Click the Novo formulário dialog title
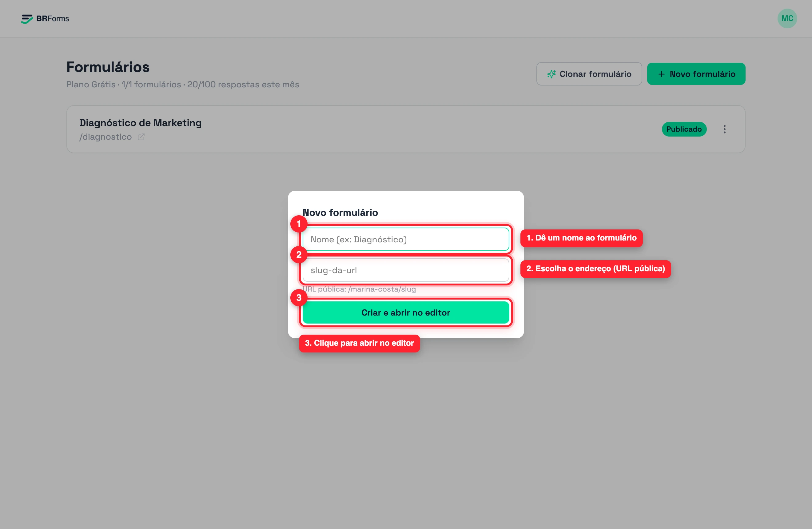812x529 pixels. tap(340, 213)
